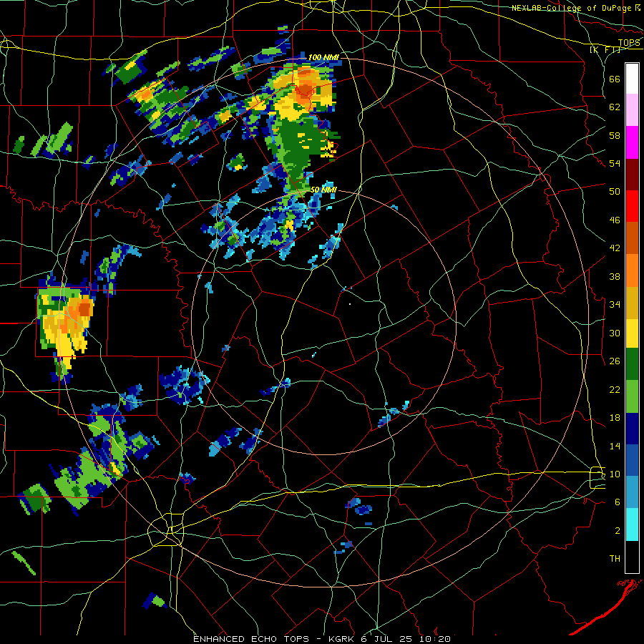Click the white swatch in the tops legend

click(632, 79)
